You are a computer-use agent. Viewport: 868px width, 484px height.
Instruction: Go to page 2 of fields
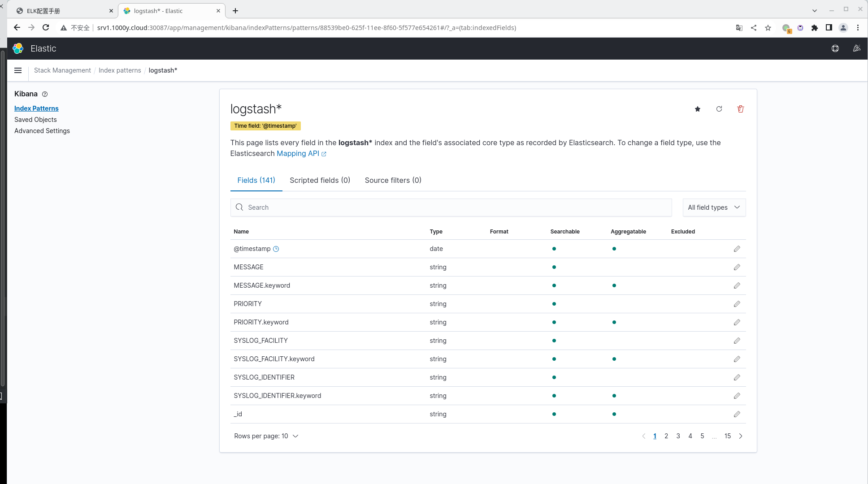[x=666, y=436]
